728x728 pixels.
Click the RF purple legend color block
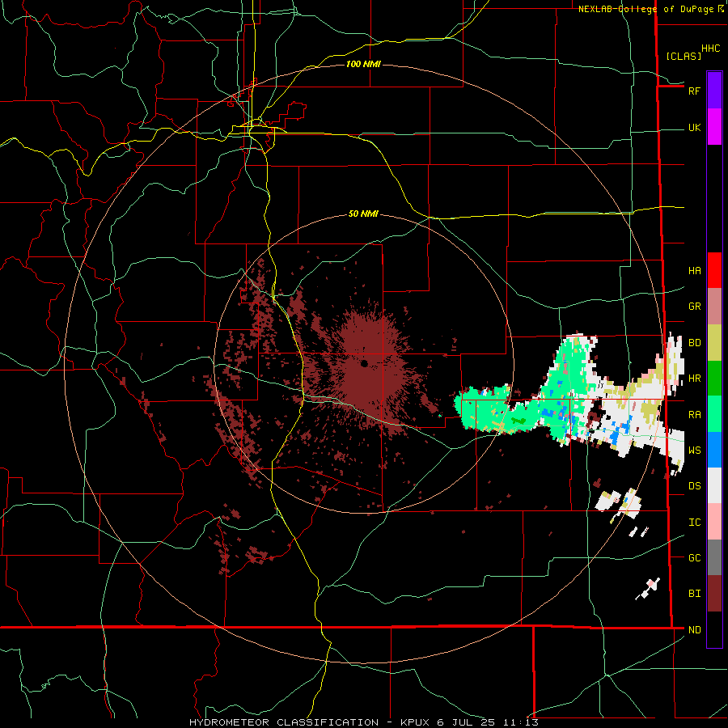(x=714, y=91)
